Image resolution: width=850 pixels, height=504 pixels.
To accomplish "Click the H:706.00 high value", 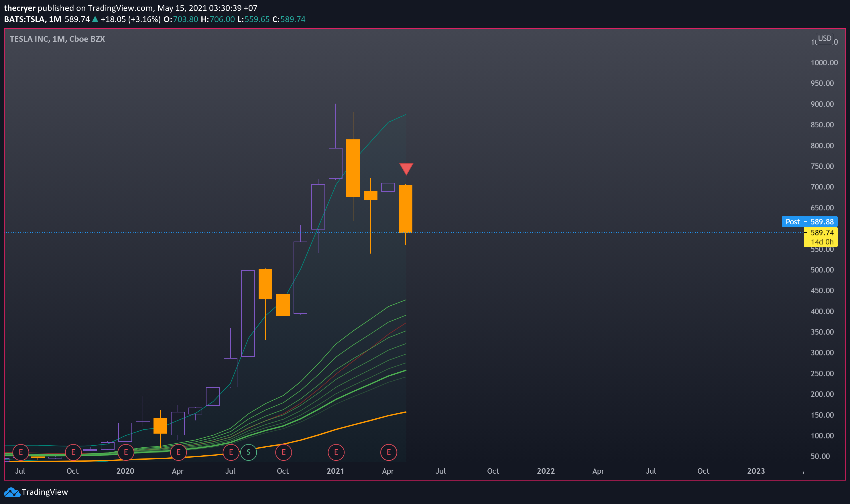I will coord(218,19).
